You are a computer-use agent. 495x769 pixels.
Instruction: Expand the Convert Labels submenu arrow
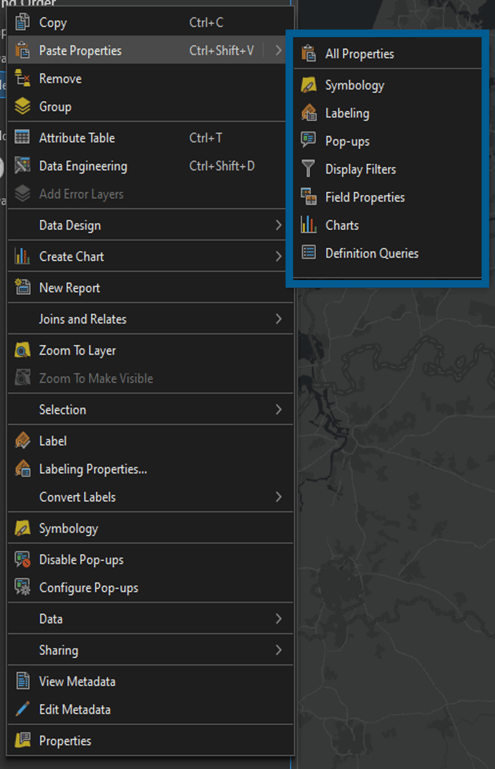point(278,497)
